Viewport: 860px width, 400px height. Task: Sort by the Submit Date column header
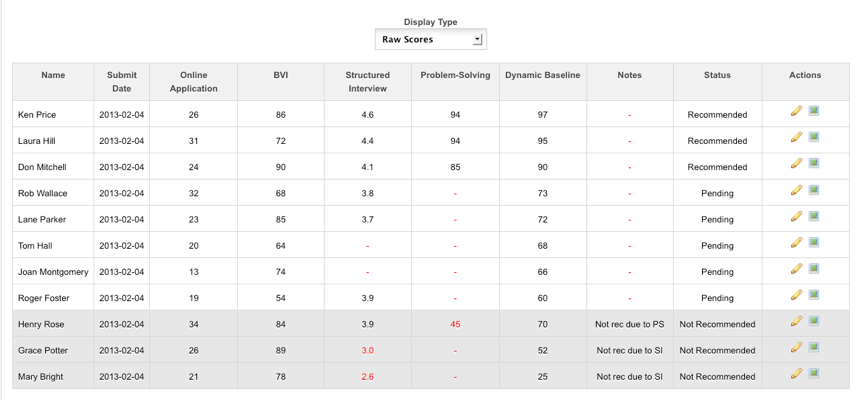122,82
